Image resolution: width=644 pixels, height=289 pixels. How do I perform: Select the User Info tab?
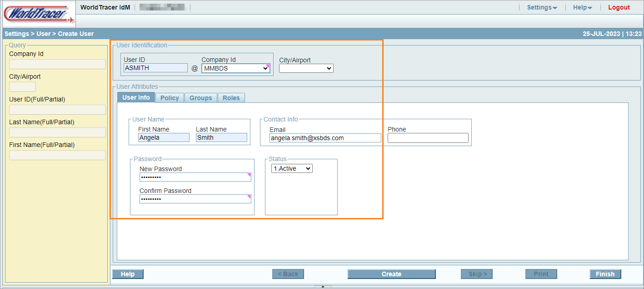point(136,98)
